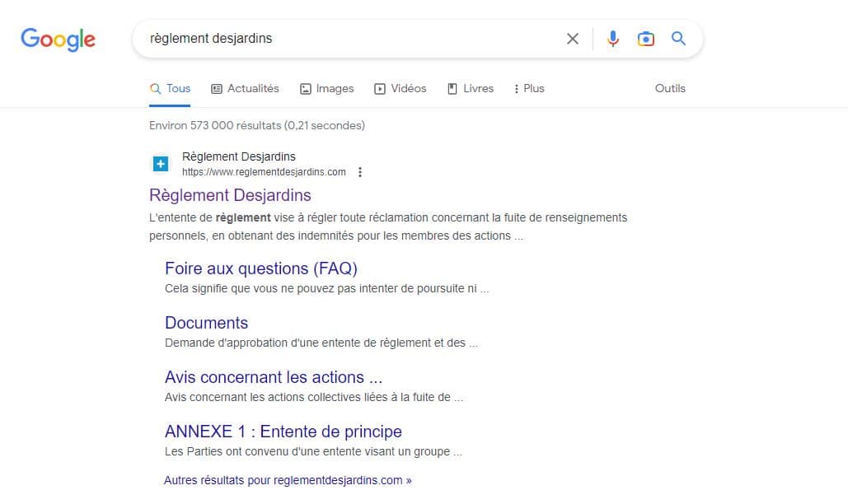The width and height of the screenshot is (848, 504).
Task: Open the Livres tab
Action: point(471,88)
